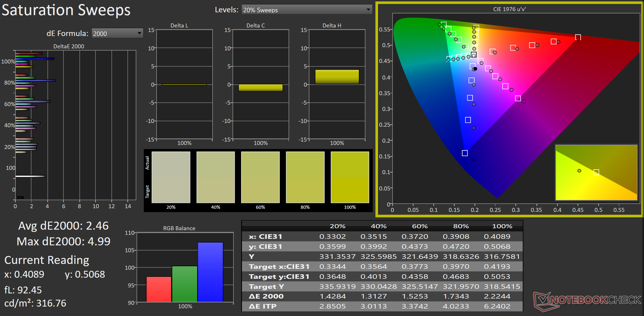Click the arrow on the Levels combo box
Image resolution: width=644 pixels, height=316 pixels.
[368, 10]
